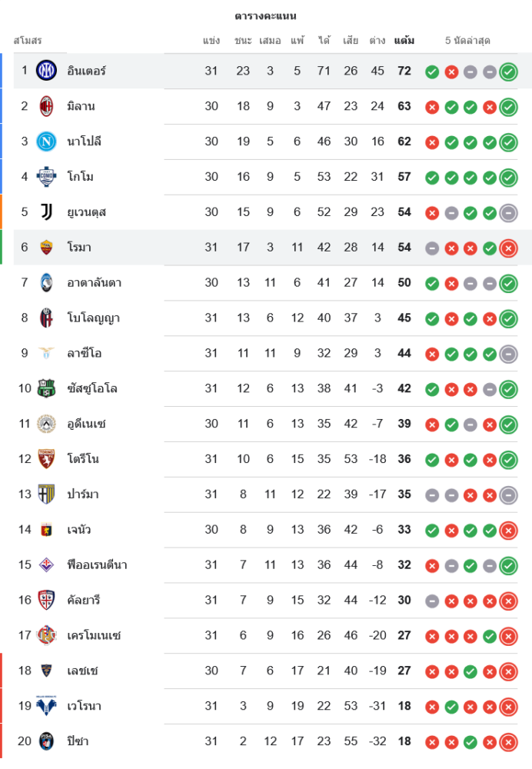Click the Inter club crest icon
Viewport: 532px width, 769px height.
[46, 71]
